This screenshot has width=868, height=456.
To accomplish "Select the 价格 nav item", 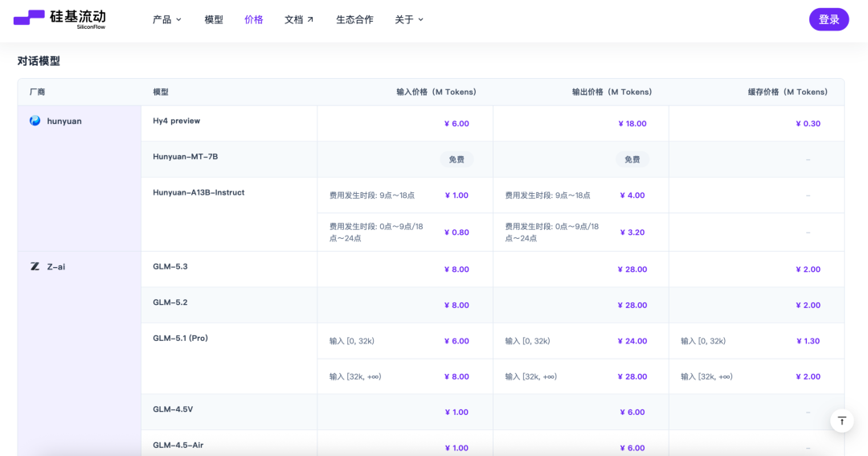I will 253,19.
